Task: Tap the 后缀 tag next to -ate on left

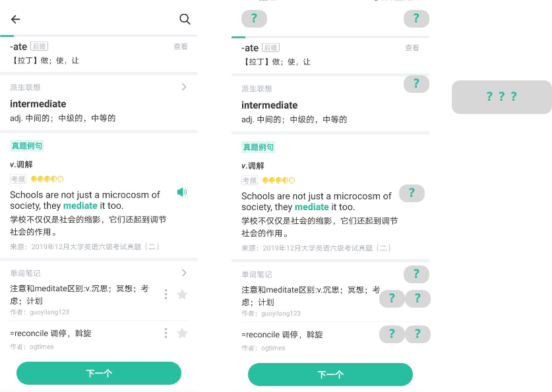Action: tap(39, 46)
